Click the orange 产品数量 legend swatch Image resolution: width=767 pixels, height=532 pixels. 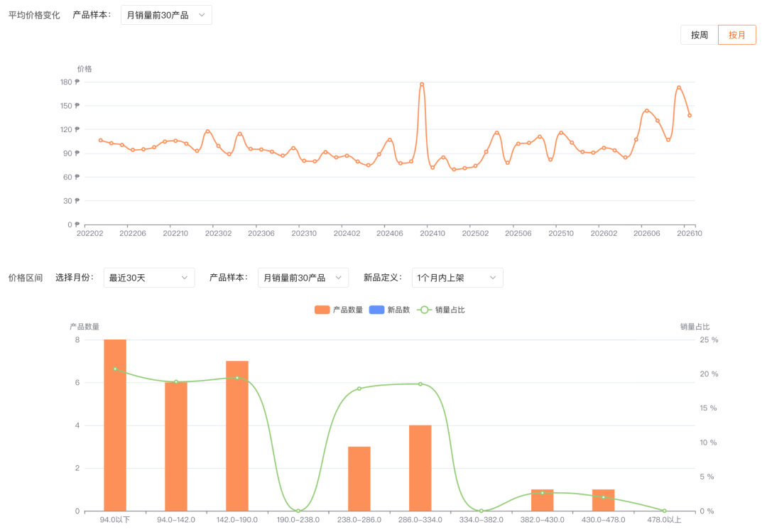[x=322, y=310]
